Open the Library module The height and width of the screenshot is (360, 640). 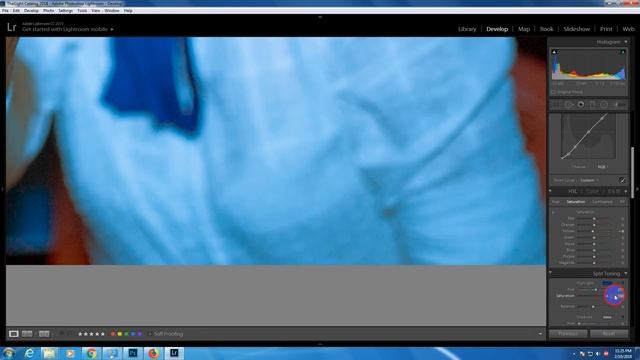pos(467,29)
